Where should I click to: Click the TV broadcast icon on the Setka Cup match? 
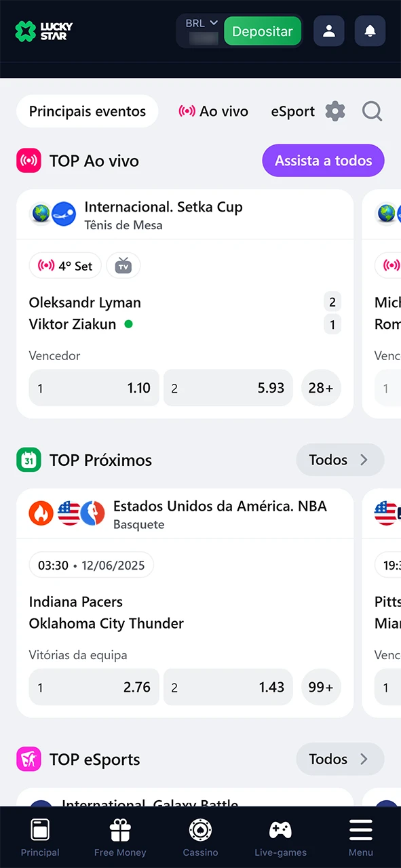(123, 266)
